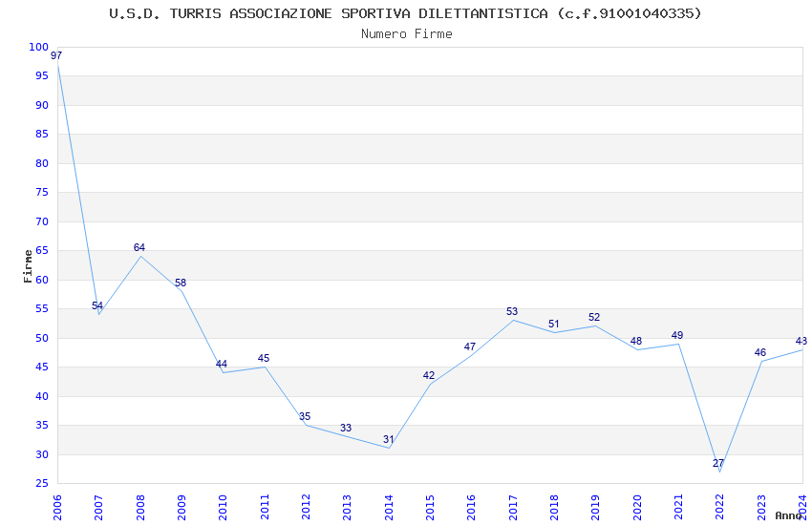Click year 2014 on the horizontal axis
This screenshot has width=812, height=525.
(389, 507)
